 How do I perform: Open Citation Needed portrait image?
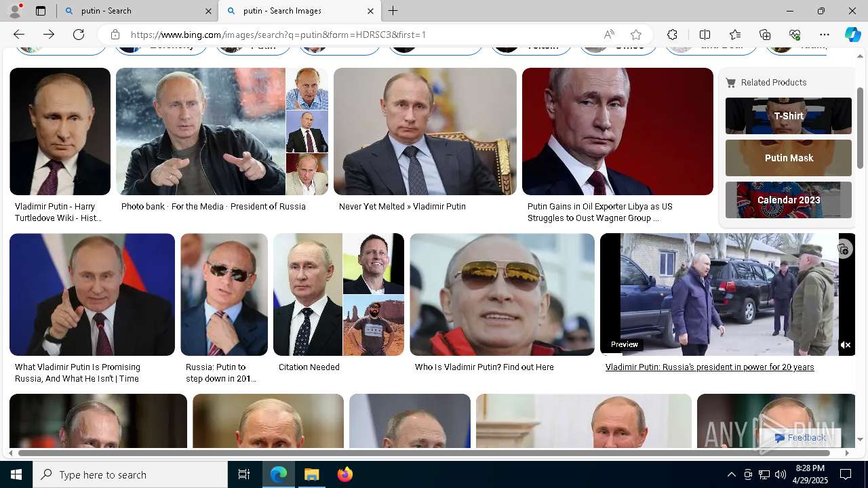(x=308, y=295)
